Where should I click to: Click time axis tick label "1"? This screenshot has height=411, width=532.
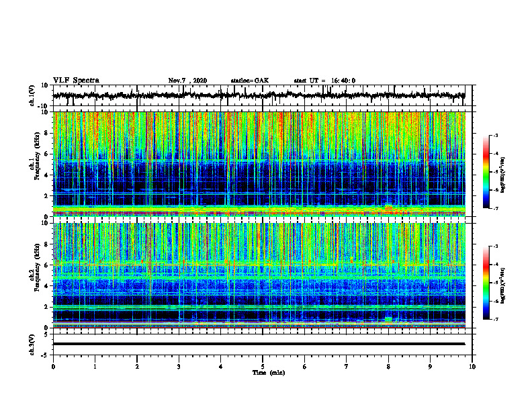(95, 367)
